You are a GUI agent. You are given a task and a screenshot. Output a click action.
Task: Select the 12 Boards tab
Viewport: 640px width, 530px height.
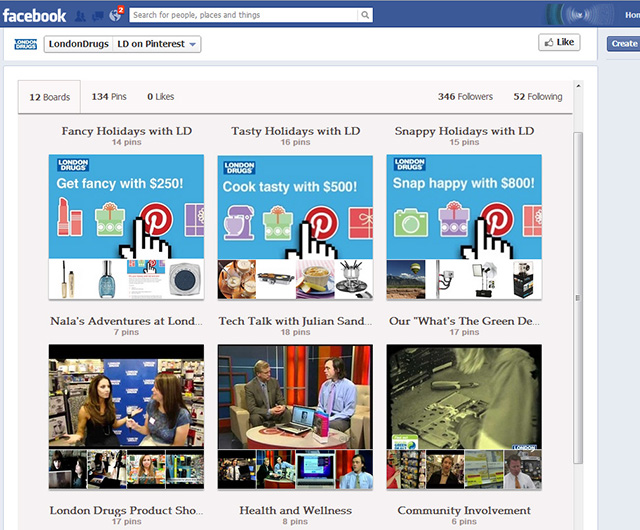pyautogui.click(x=49, y=97)
